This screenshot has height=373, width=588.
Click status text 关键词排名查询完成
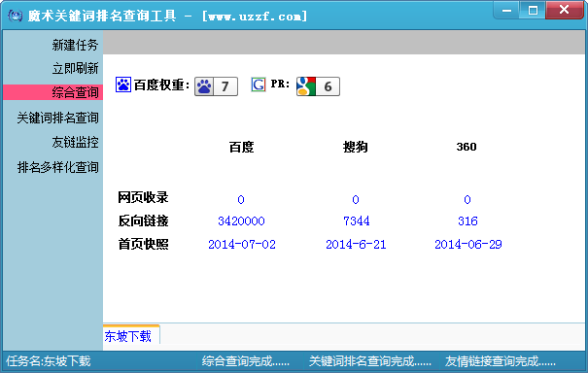point(370,361)
